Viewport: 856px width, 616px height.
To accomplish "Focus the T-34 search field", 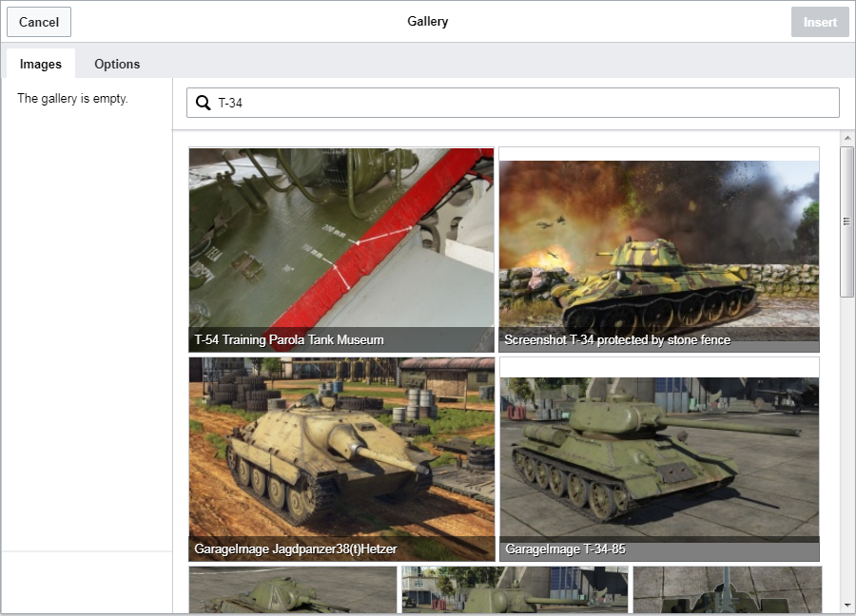I will point(513,103).
